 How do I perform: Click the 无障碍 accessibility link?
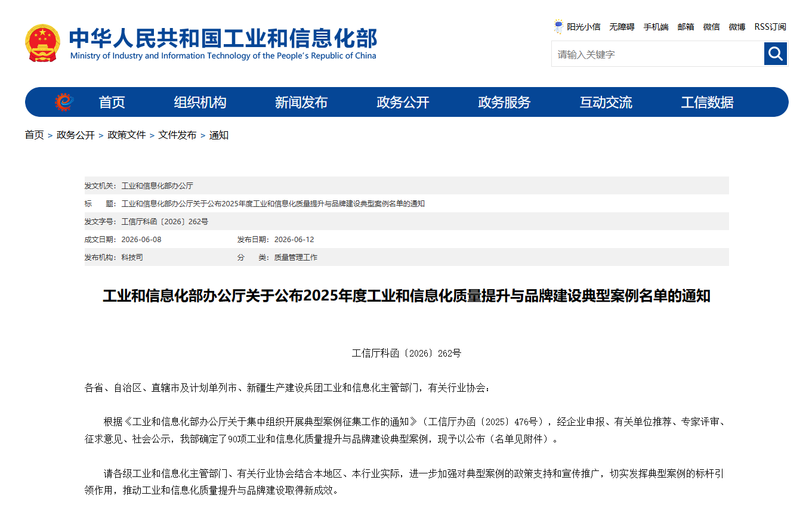(x=622, y=27)
